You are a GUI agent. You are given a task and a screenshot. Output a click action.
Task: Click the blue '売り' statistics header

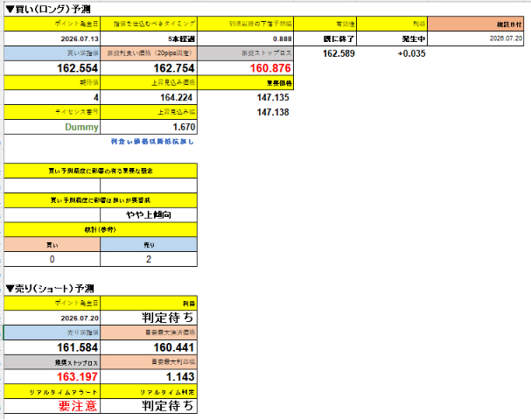[x=149, y=244]
